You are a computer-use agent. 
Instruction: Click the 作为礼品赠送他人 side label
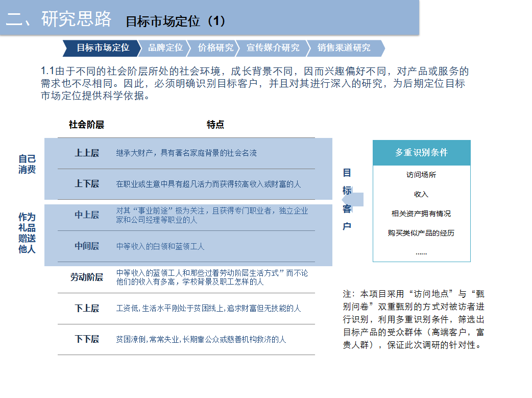(x=27, y=233)
